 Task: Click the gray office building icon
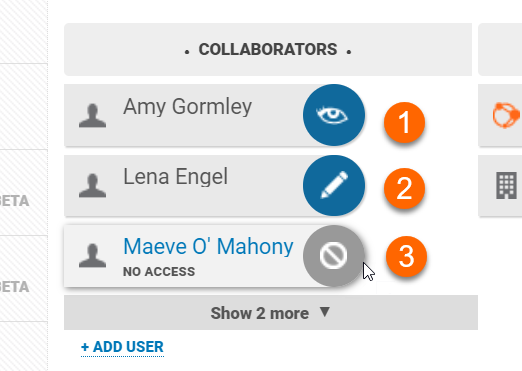point(506,185)
